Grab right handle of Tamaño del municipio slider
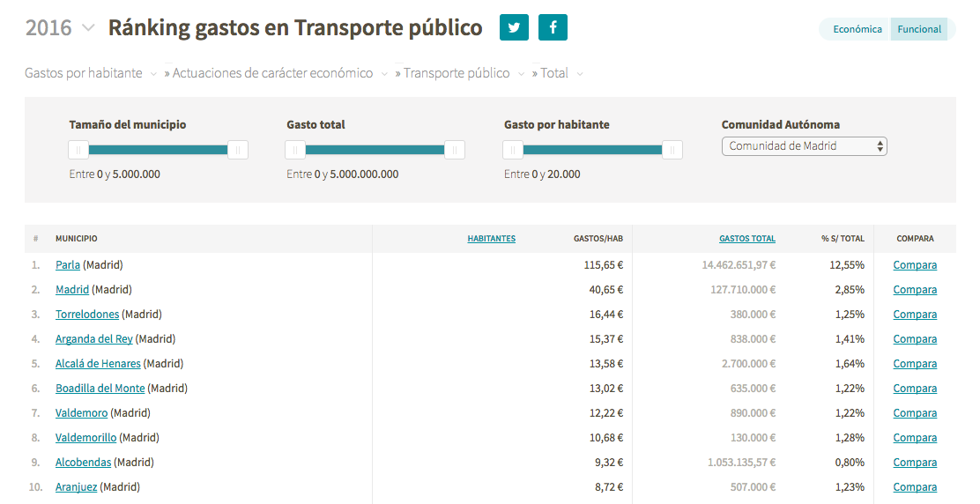 tap(237, 150)
